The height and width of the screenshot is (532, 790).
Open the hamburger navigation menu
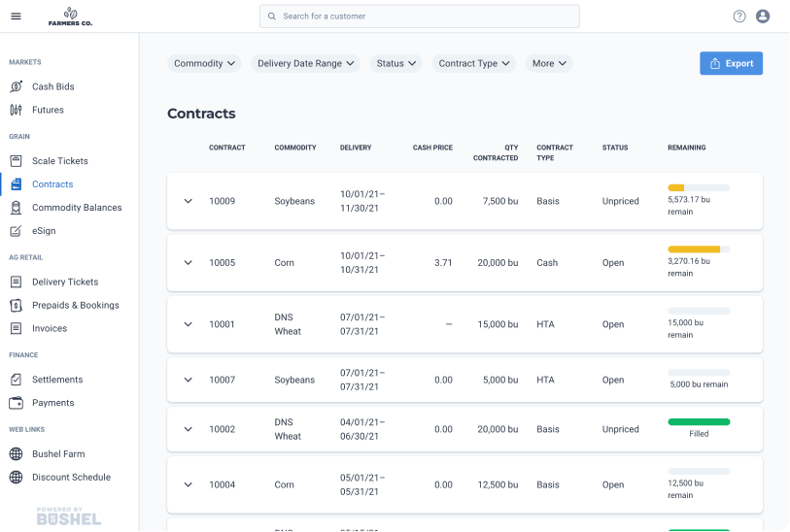point(17,17)
